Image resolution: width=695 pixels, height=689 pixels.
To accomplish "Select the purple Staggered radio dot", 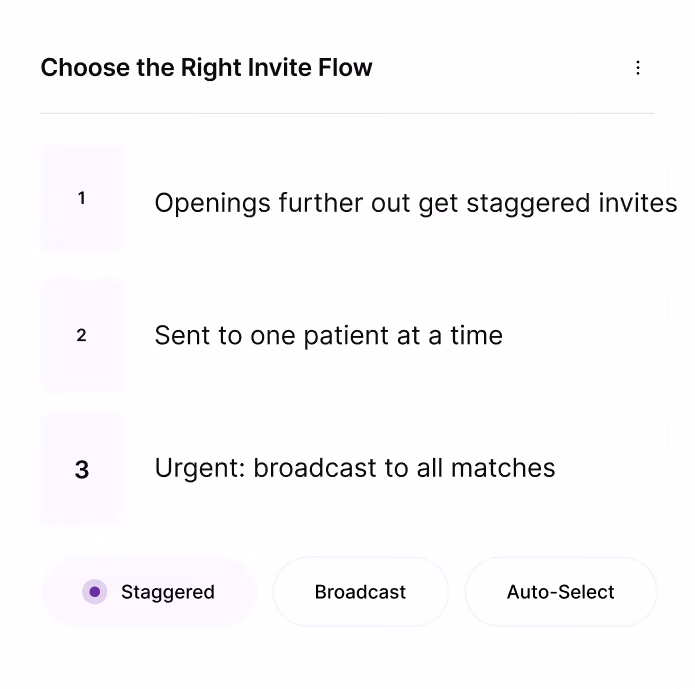I will pos(94,591).
